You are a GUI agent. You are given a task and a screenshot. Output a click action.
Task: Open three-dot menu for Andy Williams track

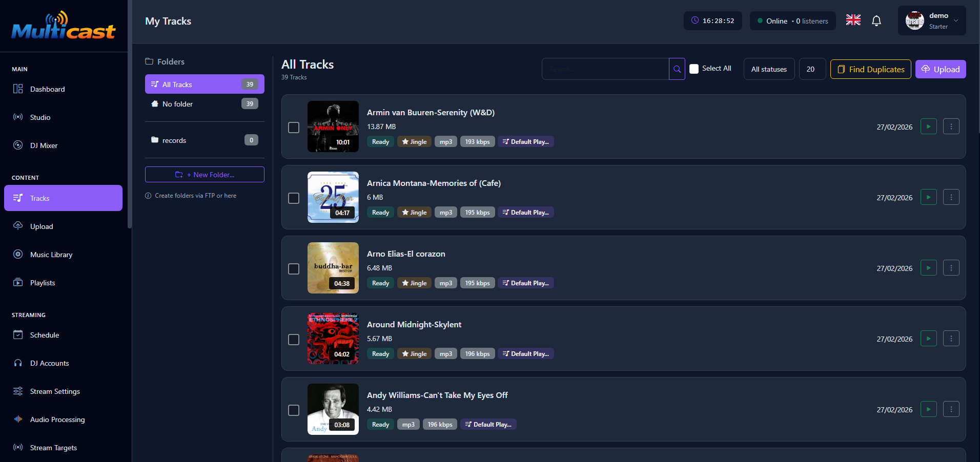pyautogui.click(x=951, y=409)
